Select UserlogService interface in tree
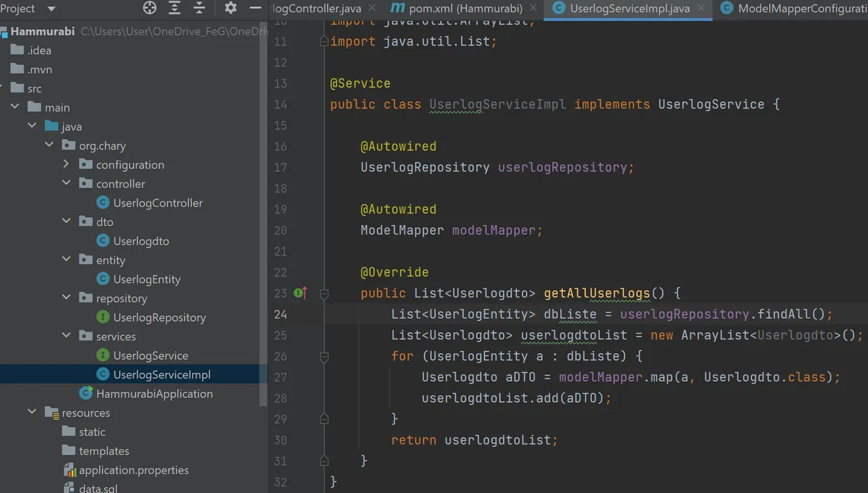This screenshot has width=868, height=493. point(151,355)
